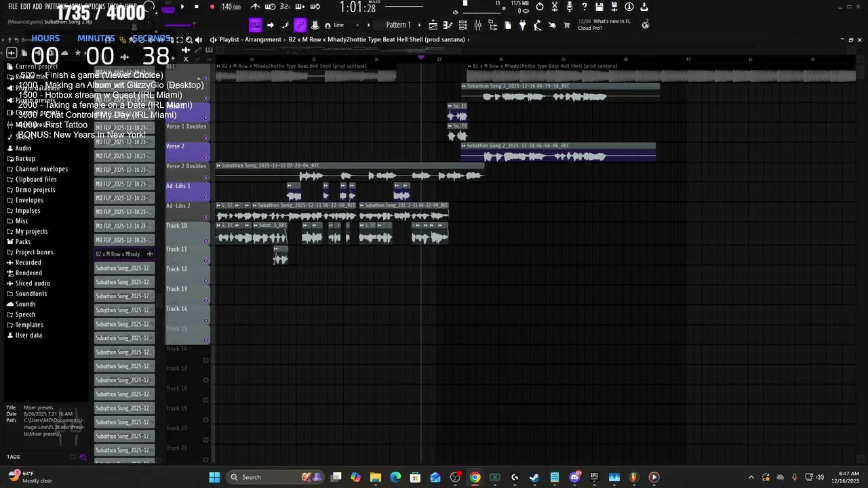Viewport: 868px width, 488px height.
Task: Expand the Clipboard files folder
Action: point(36,180)
